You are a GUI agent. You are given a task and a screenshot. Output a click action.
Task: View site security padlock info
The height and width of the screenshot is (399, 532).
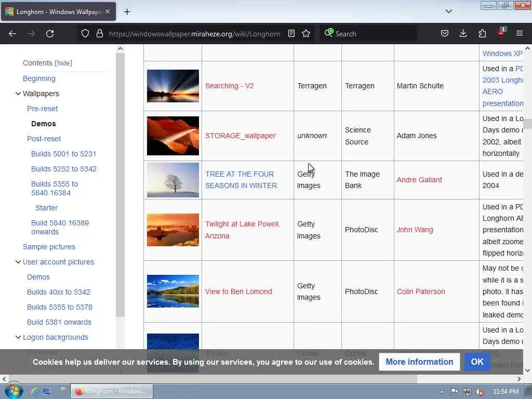click(x=99, y=34)
